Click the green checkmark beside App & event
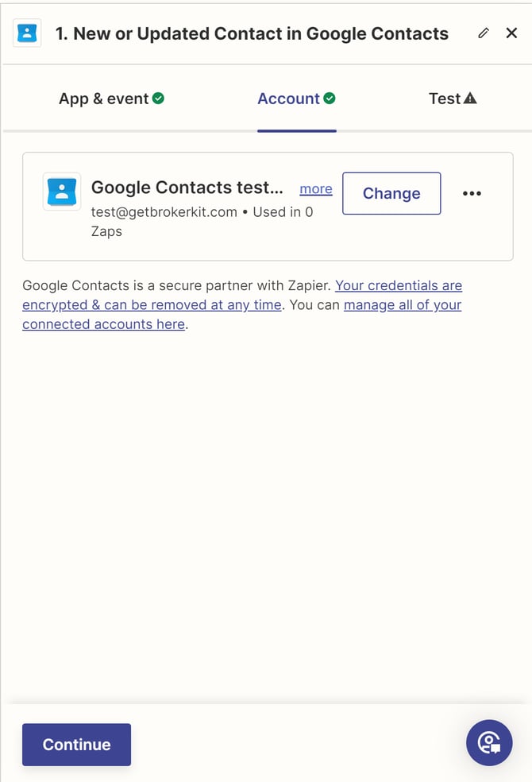Image resolution: width=532 pixels, height=782 pixels. 159,99
